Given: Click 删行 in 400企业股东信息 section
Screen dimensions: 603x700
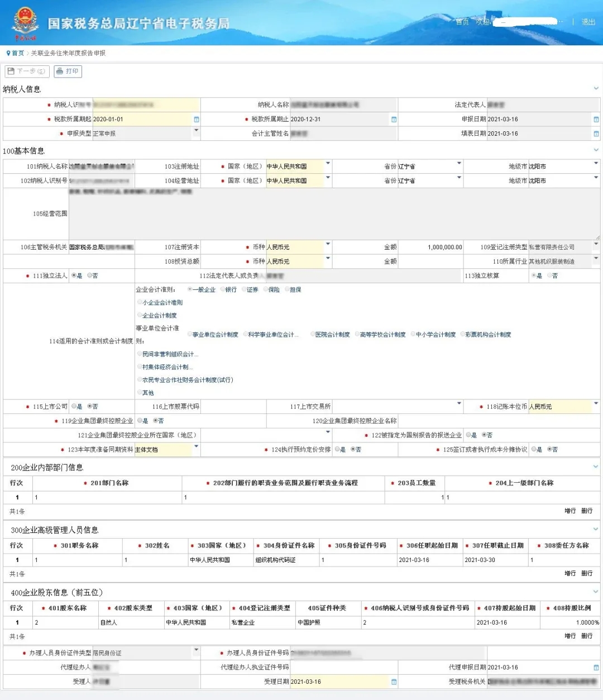Looking at the screenshot, I should coord(586,636).
